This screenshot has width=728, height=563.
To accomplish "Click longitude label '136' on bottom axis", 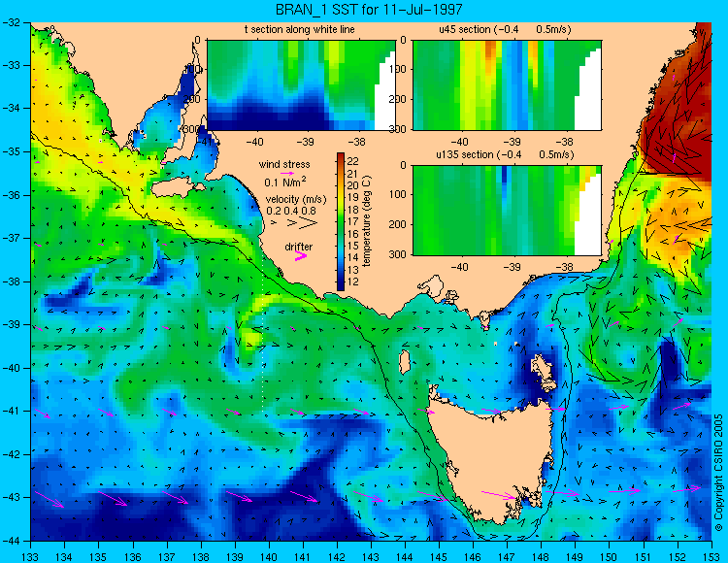I will pyautogui.click(x=132, y=556).
